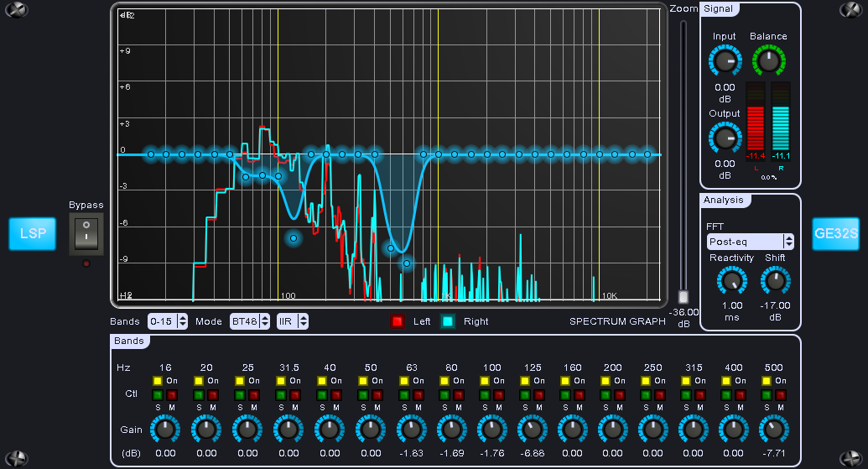Click the 50 Hz gain knob
Screen dimensions: 868x469
pos(371,429)
